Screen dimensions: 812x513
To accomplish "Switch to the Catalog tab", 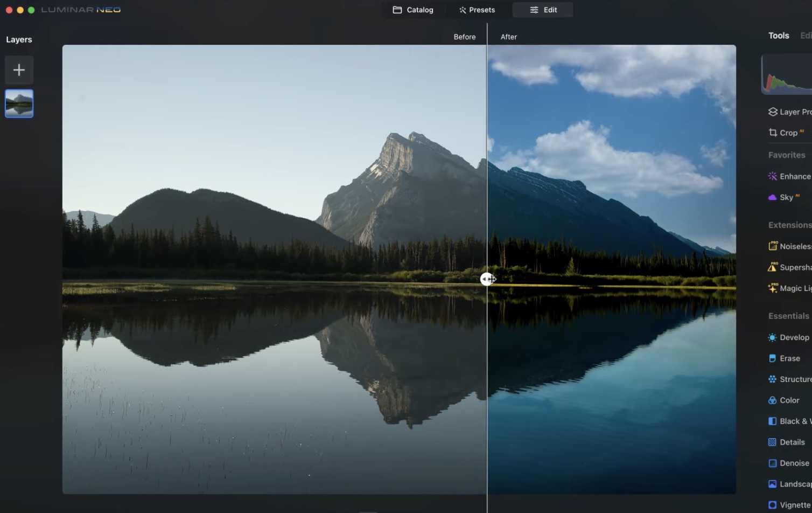I will tap(413, 10).
